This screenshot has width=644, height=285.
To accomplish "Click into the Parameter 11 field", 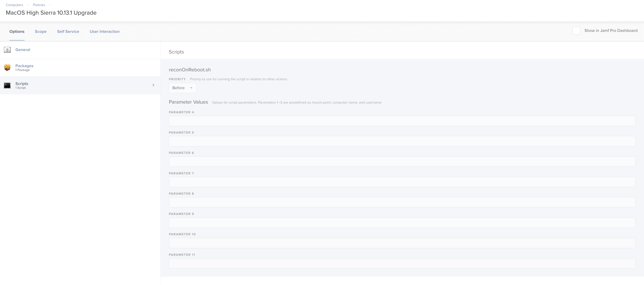I will tap(402, 264).
